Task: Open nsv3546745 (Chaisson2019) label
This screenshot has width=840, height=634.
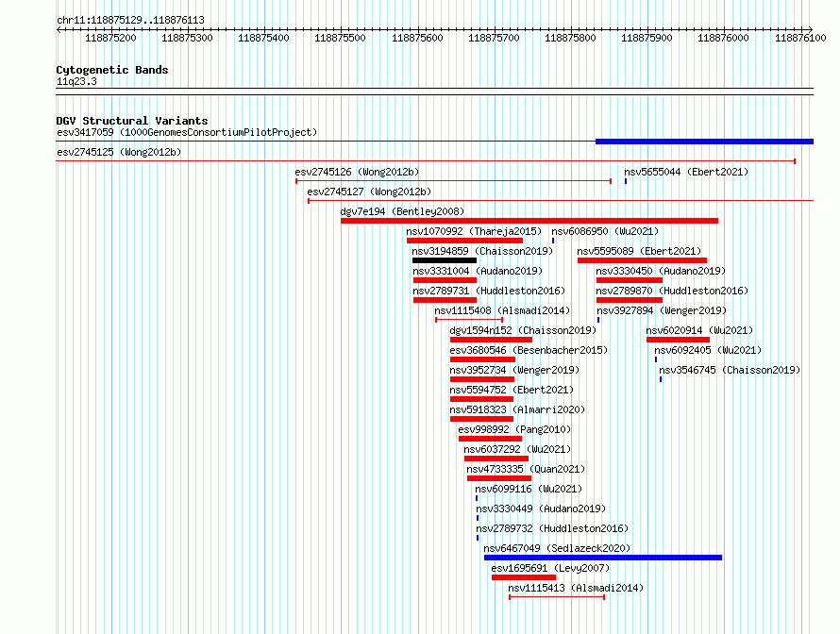Action: click(730, 370)
